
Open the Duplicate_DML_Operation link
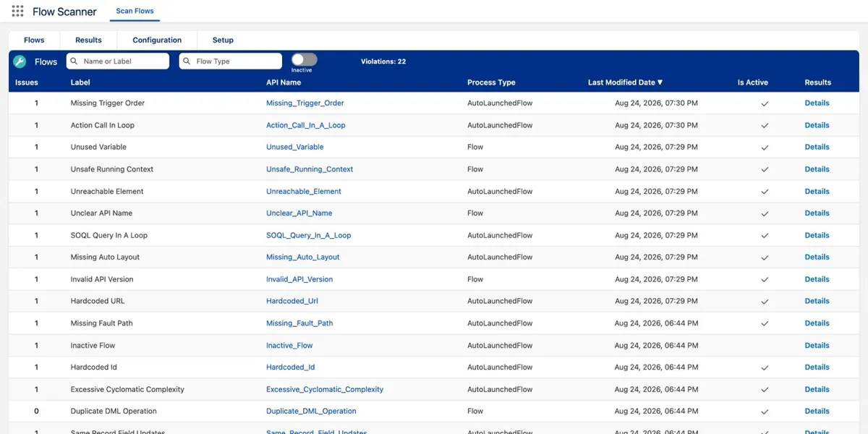311,411
